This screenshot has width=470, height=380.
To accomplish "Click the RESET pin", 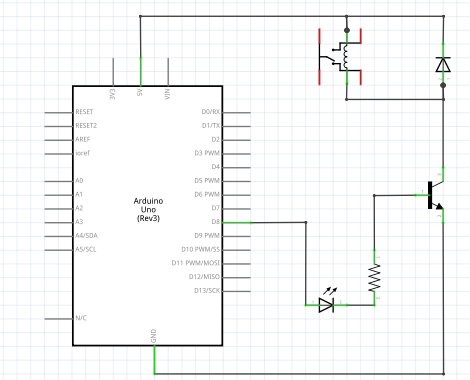I will click(x=59, y=112).
